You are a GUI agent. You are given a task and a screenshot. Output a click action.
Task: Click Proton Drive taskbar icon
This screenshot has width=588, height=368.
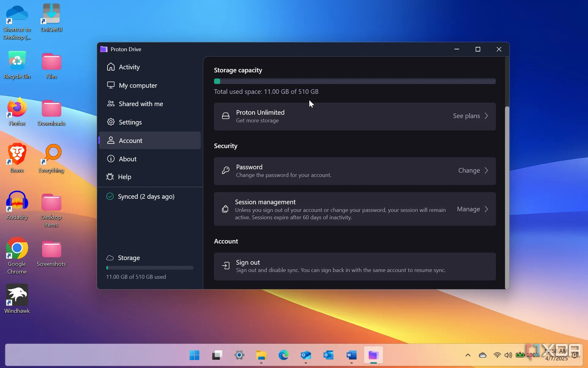(x=373, y=355)
